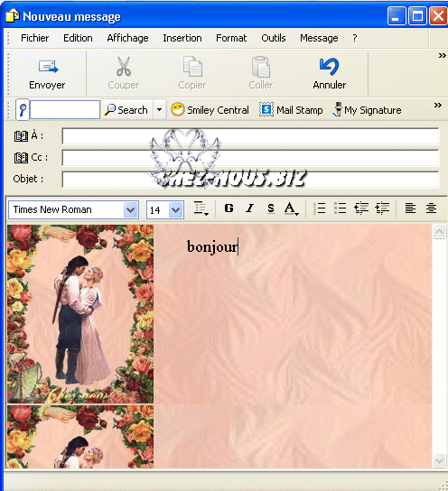Undo last action with Annuler
The image size is (448, 491).
click(330, 74)
